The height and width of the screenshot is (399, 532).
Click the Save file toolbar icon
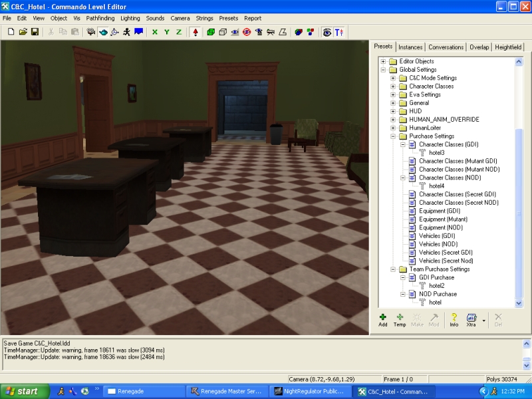35,32
